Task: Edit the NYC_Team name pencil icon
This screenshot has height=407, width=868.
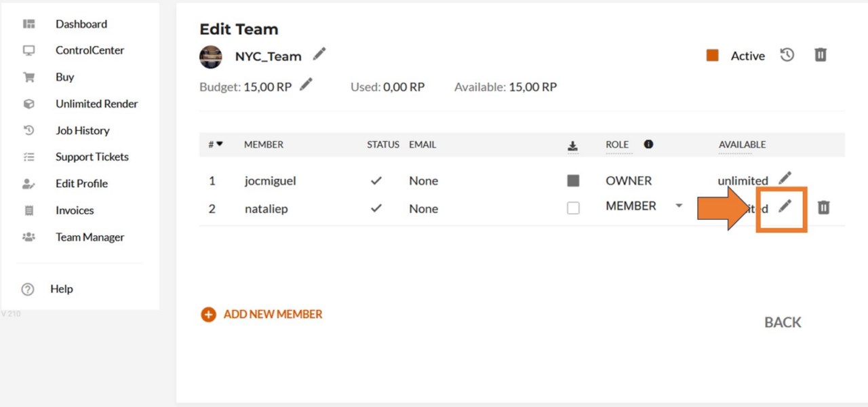Action: point(319,54)
